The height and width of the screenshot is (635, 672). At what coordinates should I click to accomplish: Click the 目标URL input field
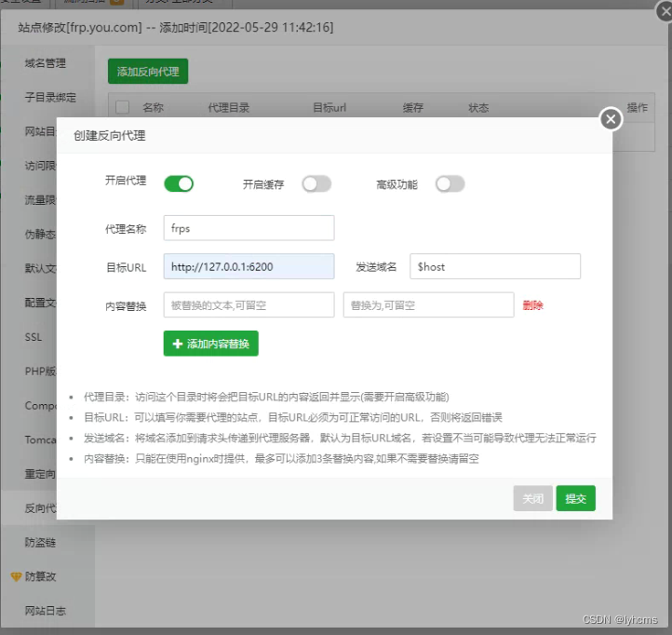pyautogui.click(x=249, y=266)
